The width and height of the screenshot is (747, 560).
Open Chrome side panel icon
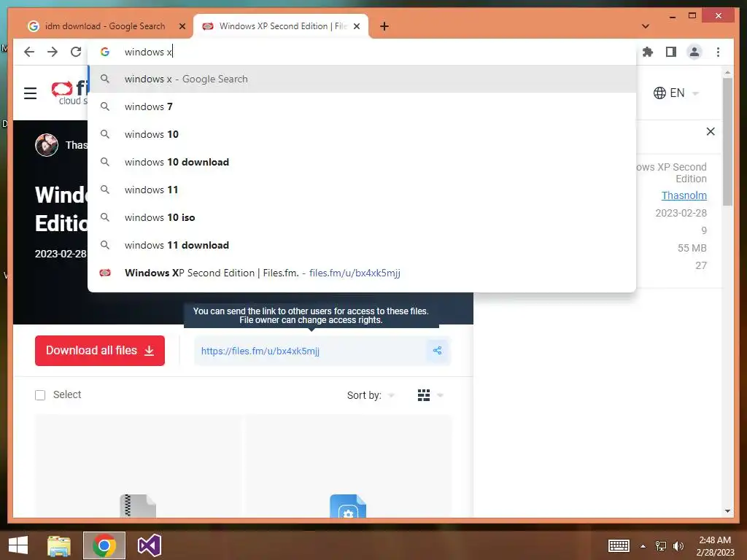pos(671,52)
